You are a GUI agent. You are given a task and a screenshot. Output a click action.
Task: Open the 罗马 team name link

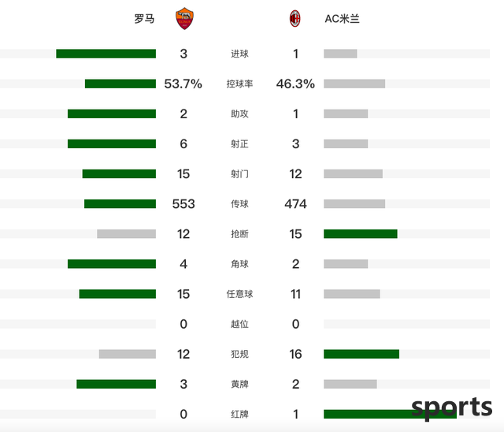(144, 19)
